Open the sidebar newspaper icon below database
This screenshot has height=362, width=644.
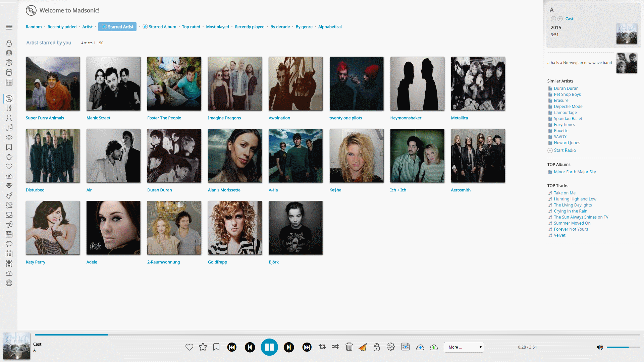click(9, 82)
